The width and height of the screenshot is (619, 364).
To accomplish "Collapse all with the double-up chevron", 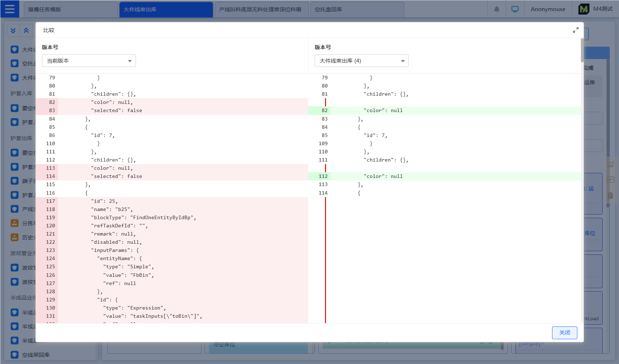I will (26, 31).
